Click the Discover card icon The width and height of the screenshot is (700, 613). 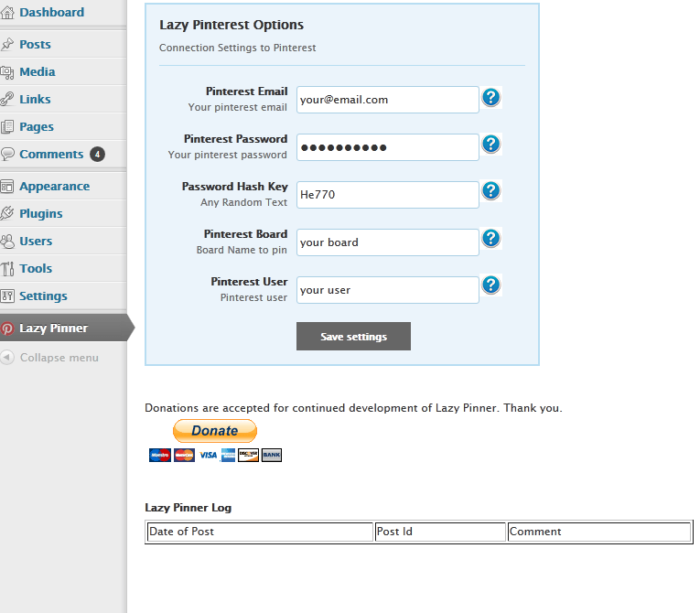(248, 455)
